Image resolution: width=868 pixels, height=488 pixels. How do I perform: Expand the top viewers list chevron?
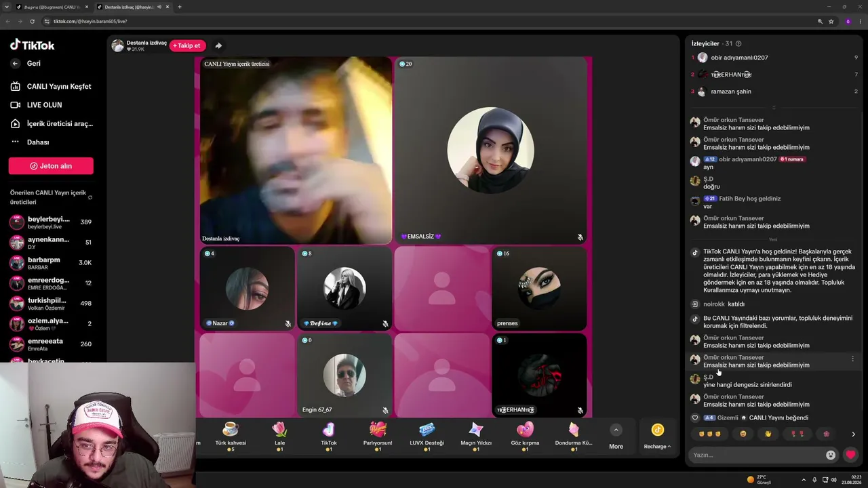click(x=774, y=107)
